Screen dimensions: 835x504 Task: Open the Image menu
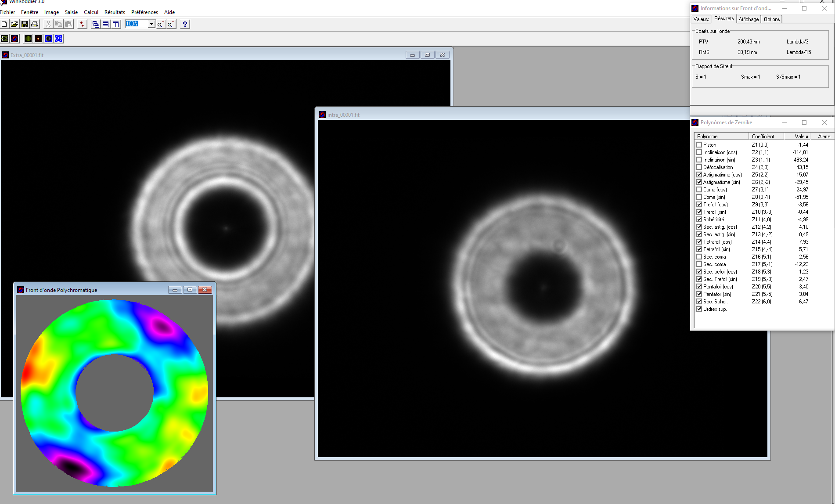coord(51,12)
